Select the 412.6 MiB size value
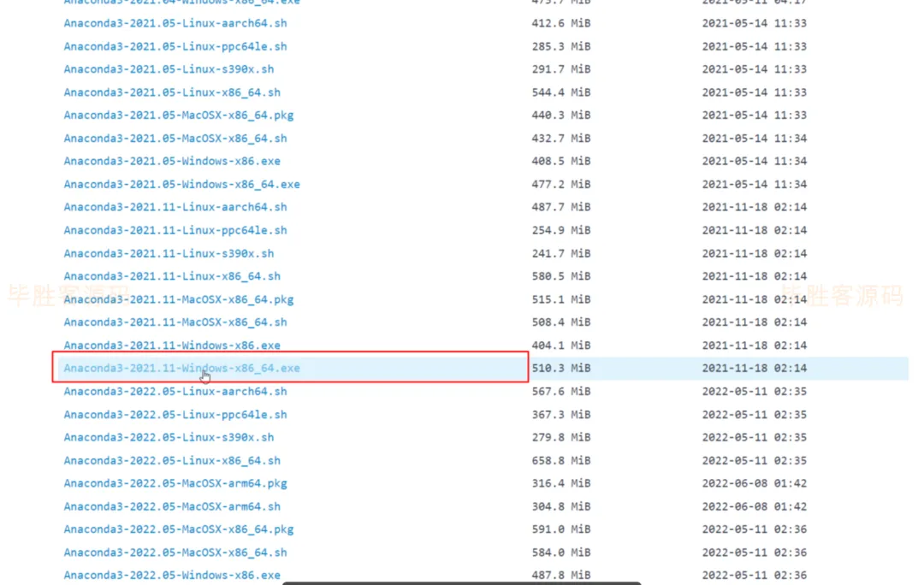This screenshot has width=924, height=585. pyautogui.click(x=561, y=24)
